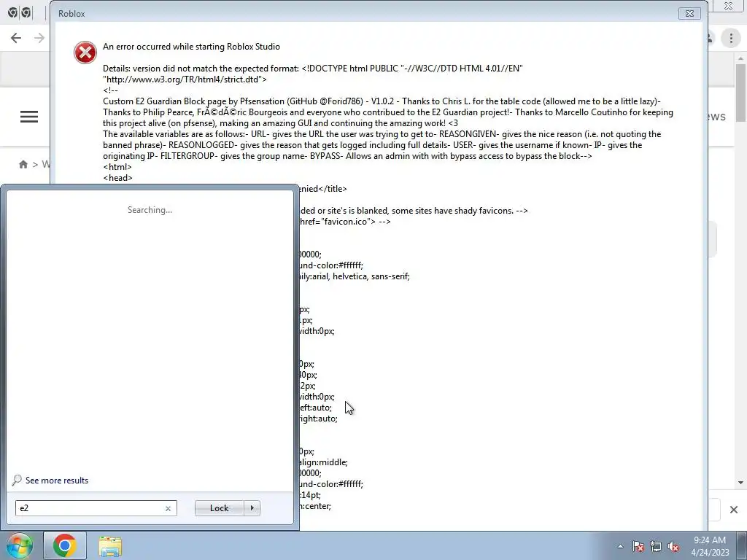Click 'An error occurred while starting Roblox Studio' text
Viewport: 747px width, 560px height.
192,47
